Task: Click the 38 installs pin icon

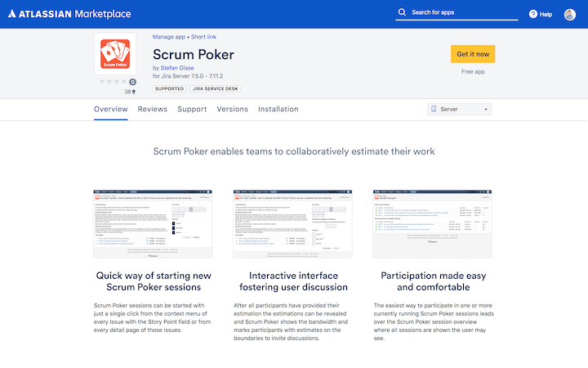Action: (133, 92)
